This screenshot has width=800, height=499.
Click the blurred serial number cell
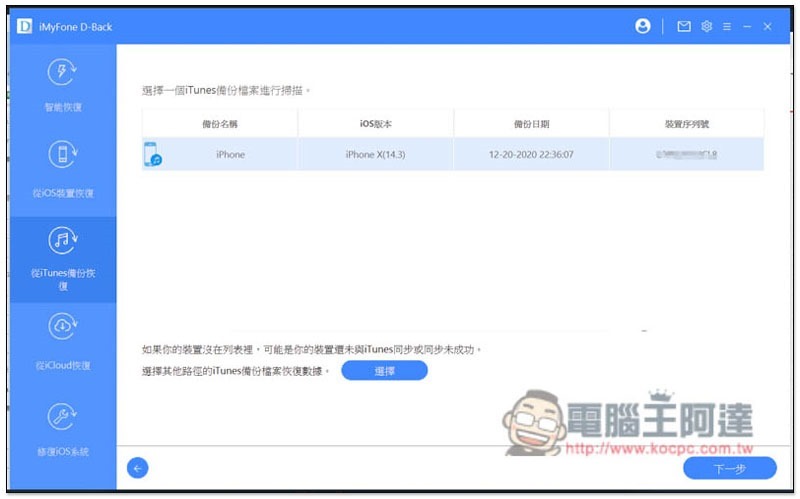687,154
